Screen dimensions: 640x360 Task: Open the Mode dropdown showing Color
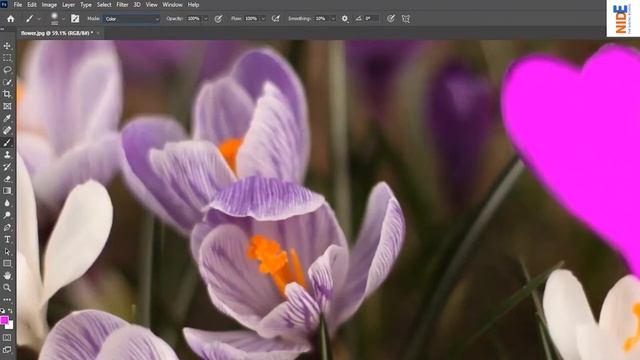pos(131,19)
